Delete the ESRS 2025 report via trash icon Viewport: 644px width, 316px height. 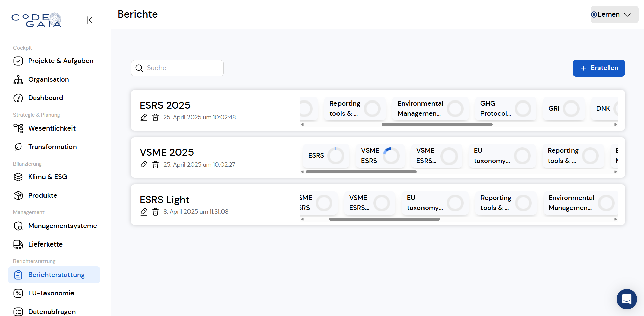pyautogui.click(x=155, y=117)
